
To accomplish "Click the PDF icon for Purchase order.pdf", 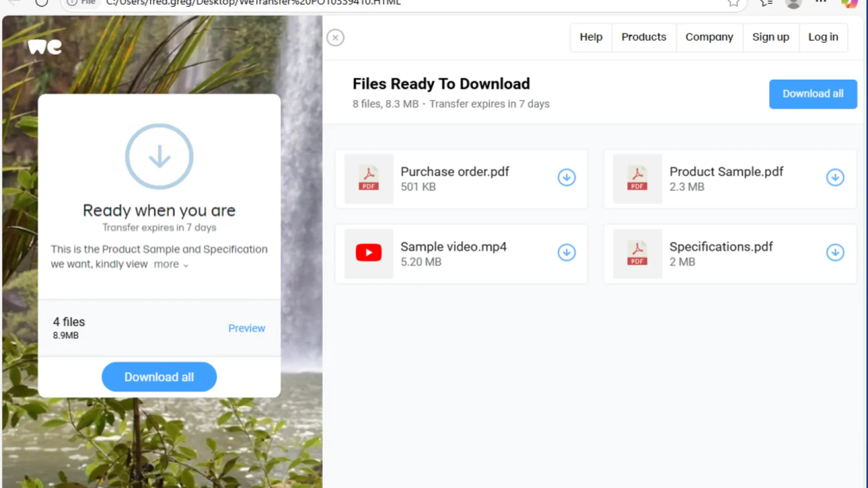I will click(369, 178).
